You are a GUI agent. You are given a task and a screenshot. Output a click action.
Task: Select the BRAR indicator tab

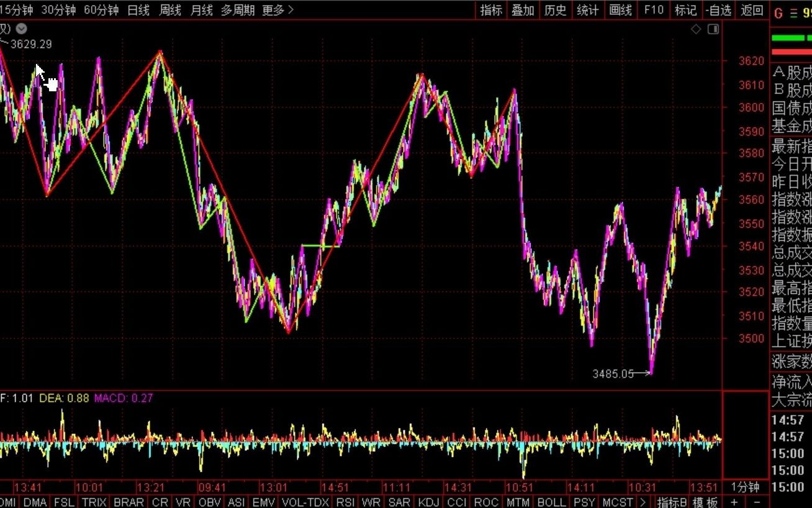[129, 502]
